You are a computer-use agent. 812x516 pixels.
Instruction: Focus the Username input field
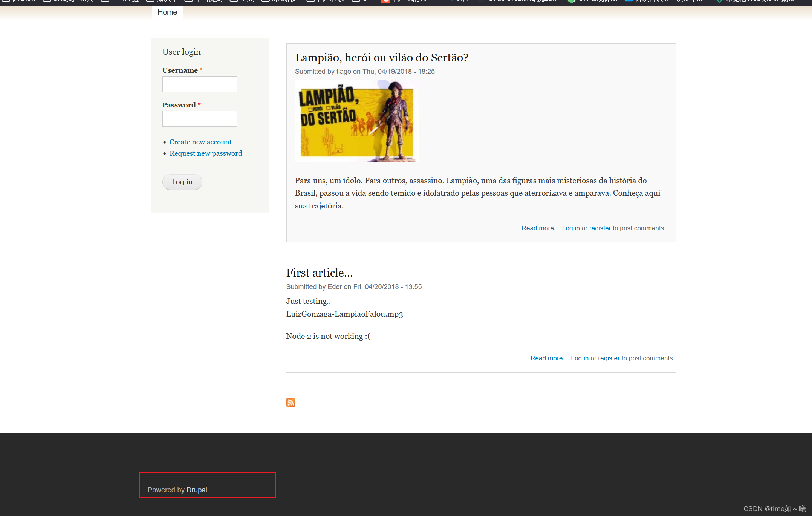(x=200, y=84)
